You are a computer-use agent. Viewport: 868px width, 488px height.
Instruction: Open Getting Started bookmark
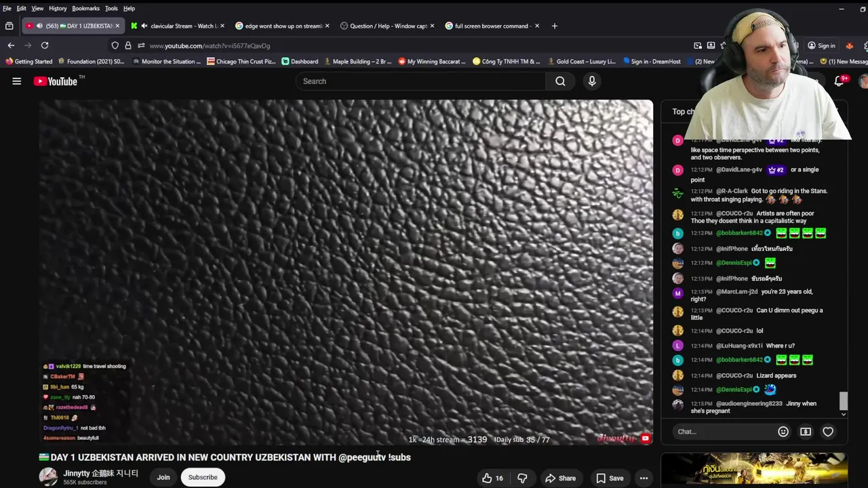(28, 62)
